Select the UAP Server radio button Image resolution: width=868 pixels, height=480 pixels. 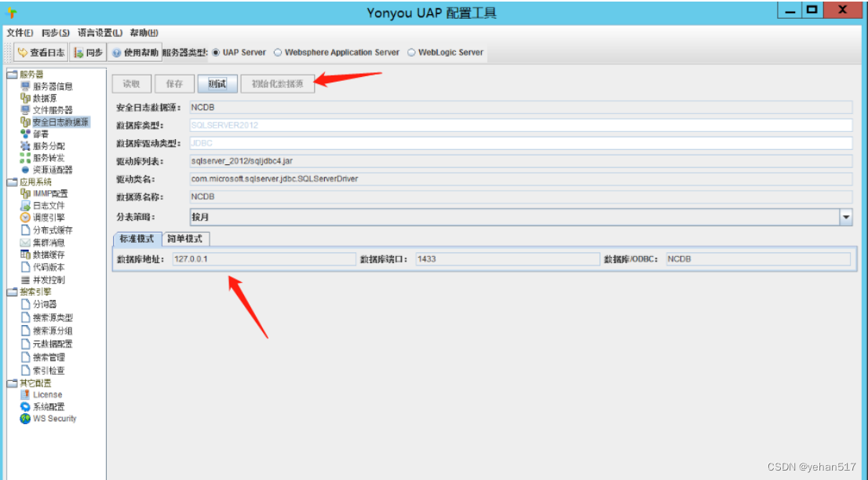pos(216,53)
